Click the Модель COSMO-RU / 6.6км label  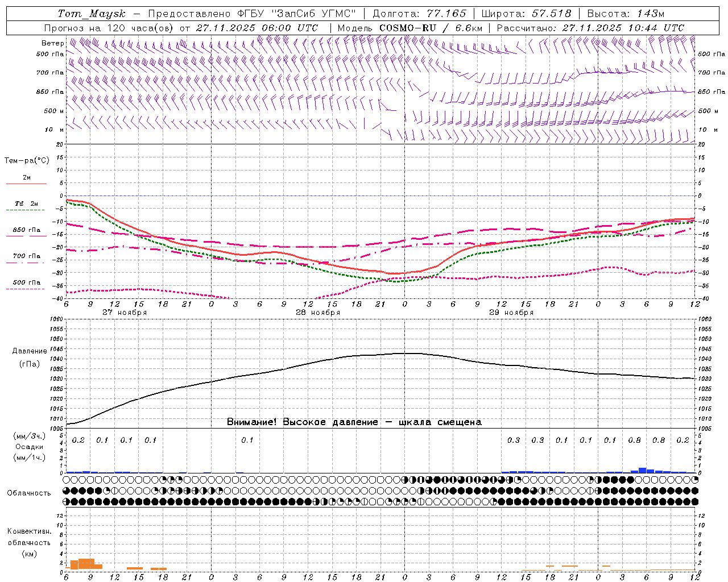(x=409, y=28)
